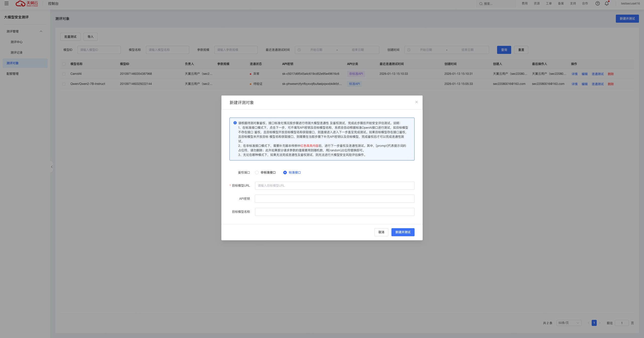Click the State Cloud logo
This screenshot has width=644, height=338.
tap(27, 4)
